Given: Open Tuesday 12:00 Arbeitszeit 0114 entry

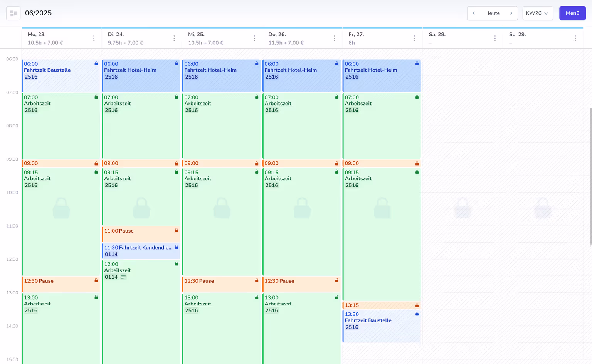Looking at the screenshot, I should tap(141, 312).
